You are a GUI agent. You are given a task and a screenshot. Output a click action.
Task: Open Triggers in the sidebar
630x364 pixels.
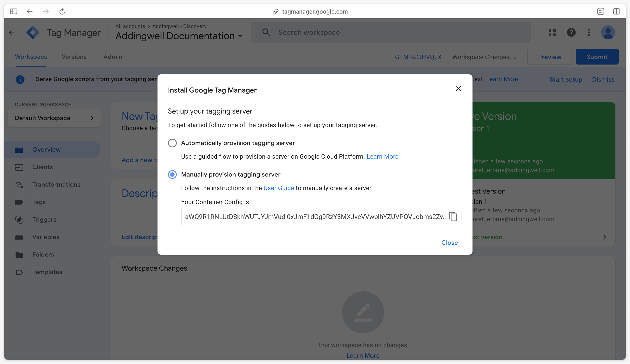44,219
